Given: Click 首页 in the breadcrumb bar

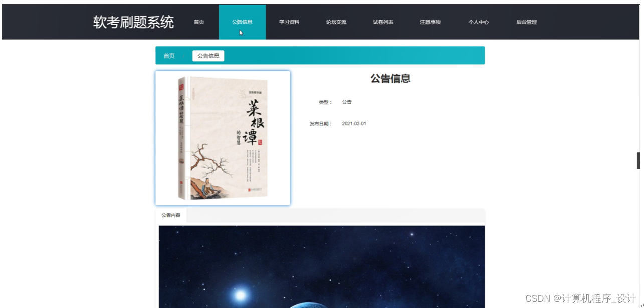Looking at the screenshot, I should tap(169, 56).
